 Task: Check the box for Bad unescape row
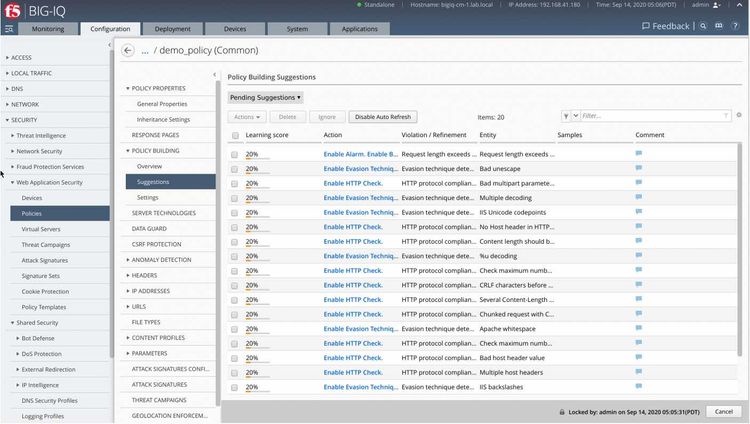point(235,169)
